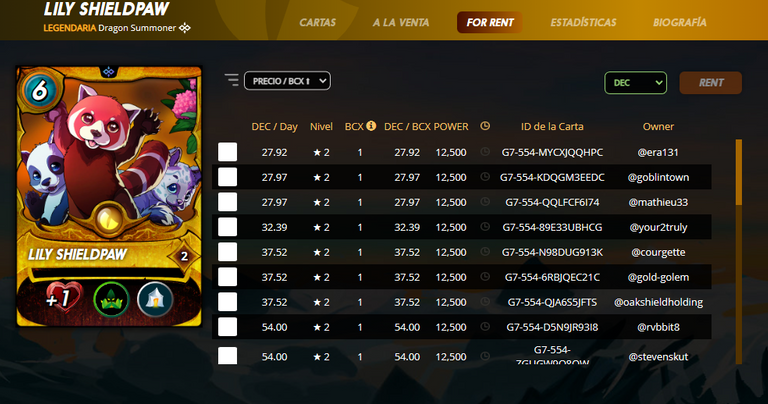Click the green camouflage ability icon on card

[111, 299]
